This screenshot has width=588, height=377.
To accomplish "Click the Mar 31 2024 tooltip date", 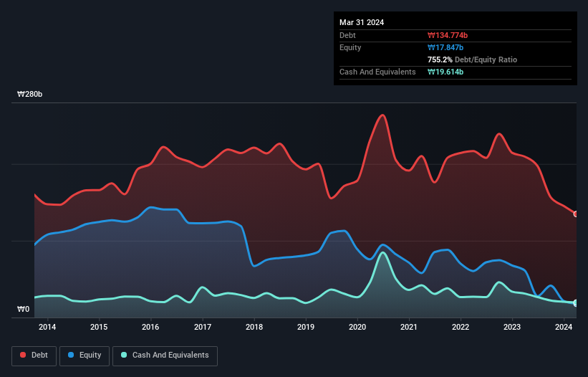I will (x=362, y=22).
